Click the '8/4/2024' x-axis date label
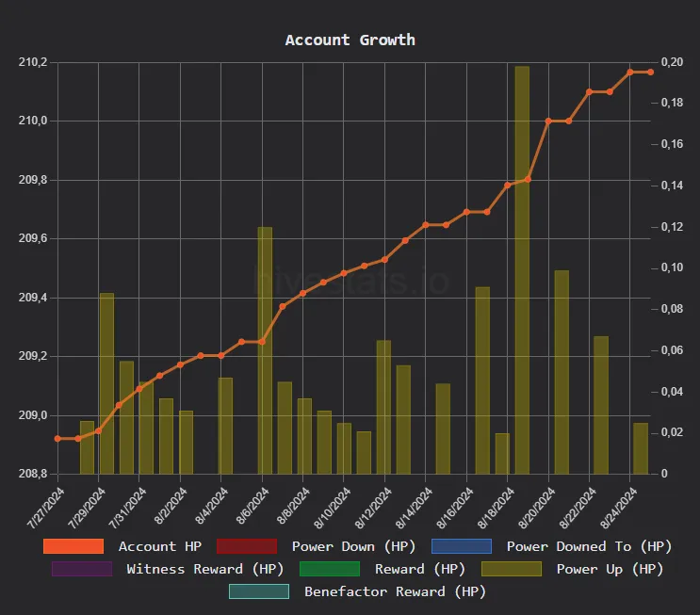This screenshot has height=615, width=700. pyautogui.click(x=212, y=506)
